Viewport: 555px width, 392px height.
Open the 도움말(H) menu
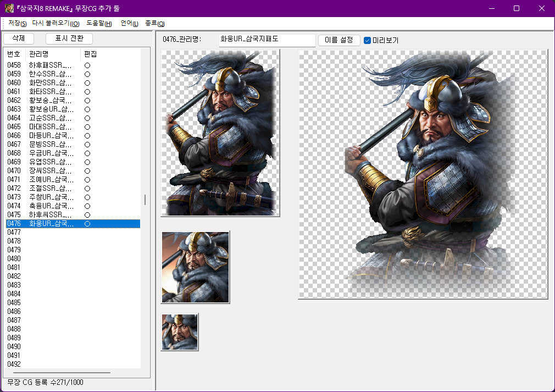pos(99,24)
